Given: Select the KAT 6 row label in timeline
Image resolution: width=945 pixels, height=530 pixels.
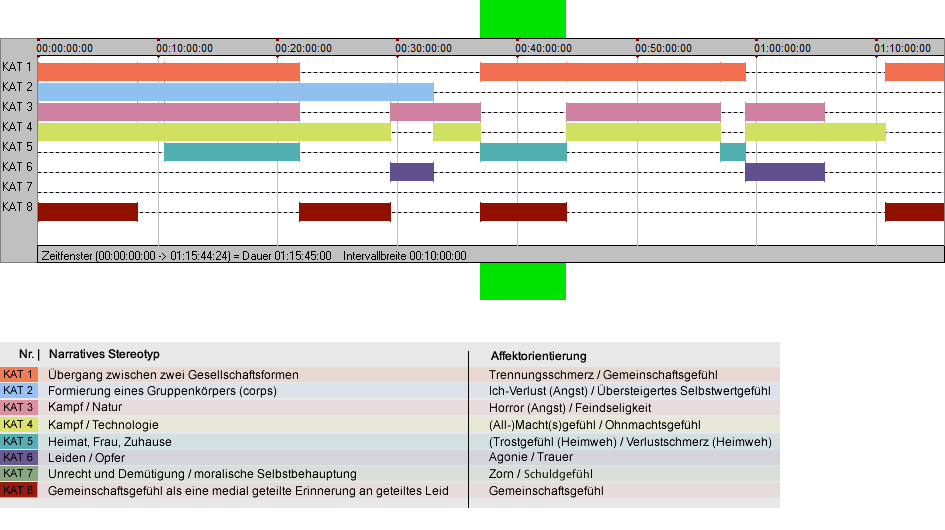Looking at the screenshot, I should click(x=17, y=166).
